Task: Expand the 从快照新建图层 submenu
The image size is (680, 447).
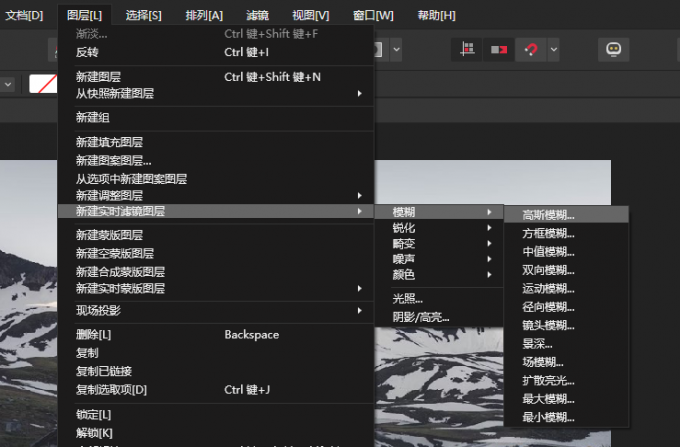Action: tap(216, 94)
